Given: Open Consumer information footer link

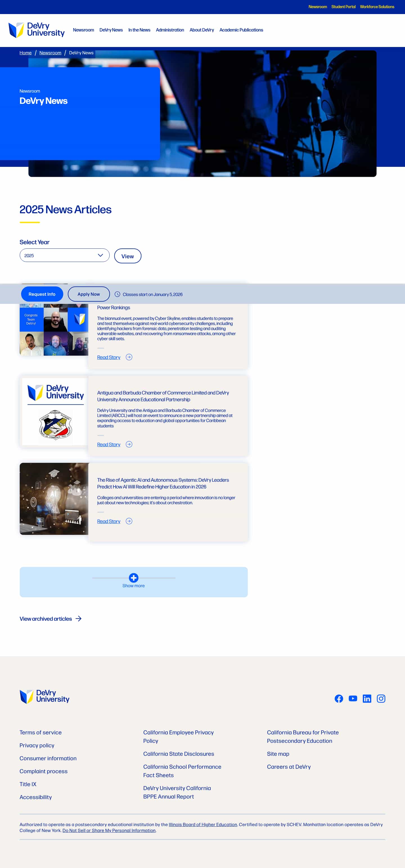Looking at the screenshot, I should click(48, 758).
